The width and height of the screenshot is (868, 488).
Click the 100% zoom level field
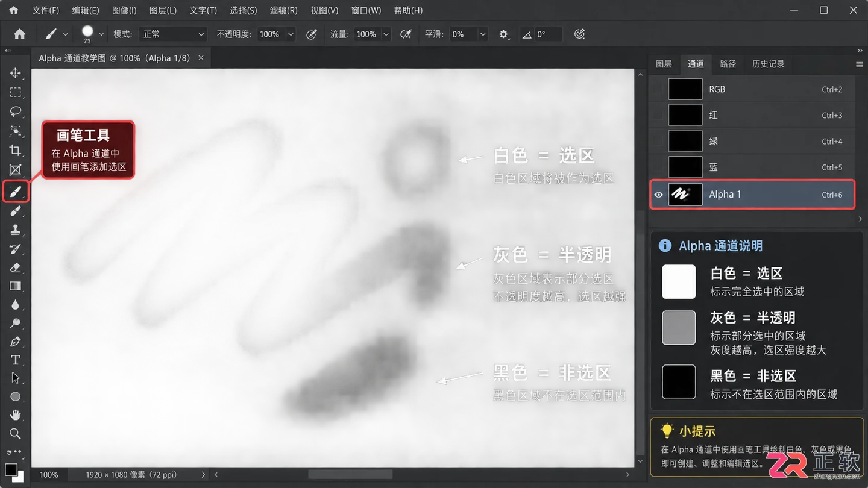[x=49, y=475]
